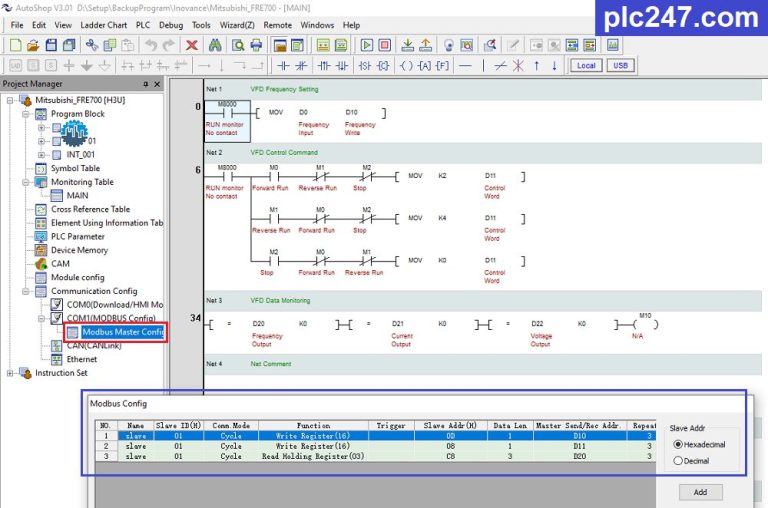Insert a normally closed contact
The image size is (768, 508).
pos(301,66)
